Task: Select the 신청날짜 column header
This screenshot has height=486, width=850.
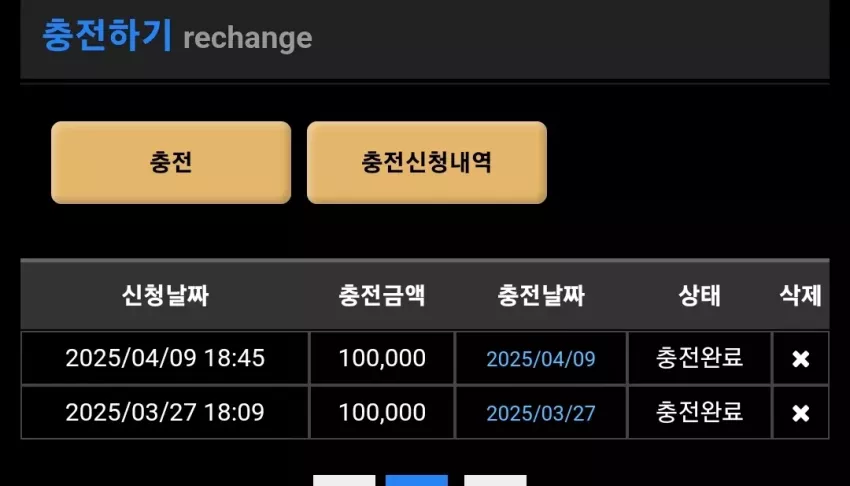Action: click(165, 295)
